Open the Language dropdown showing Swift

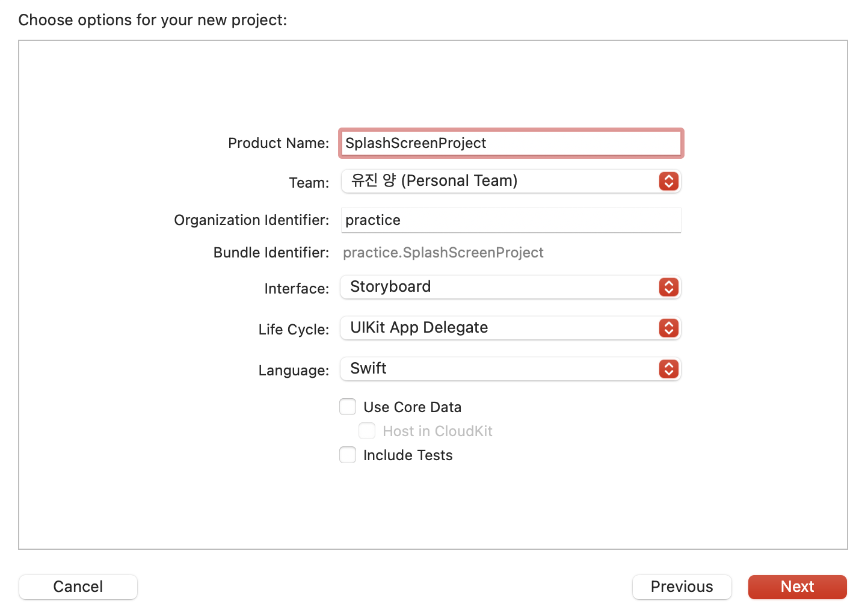[499, 369]
